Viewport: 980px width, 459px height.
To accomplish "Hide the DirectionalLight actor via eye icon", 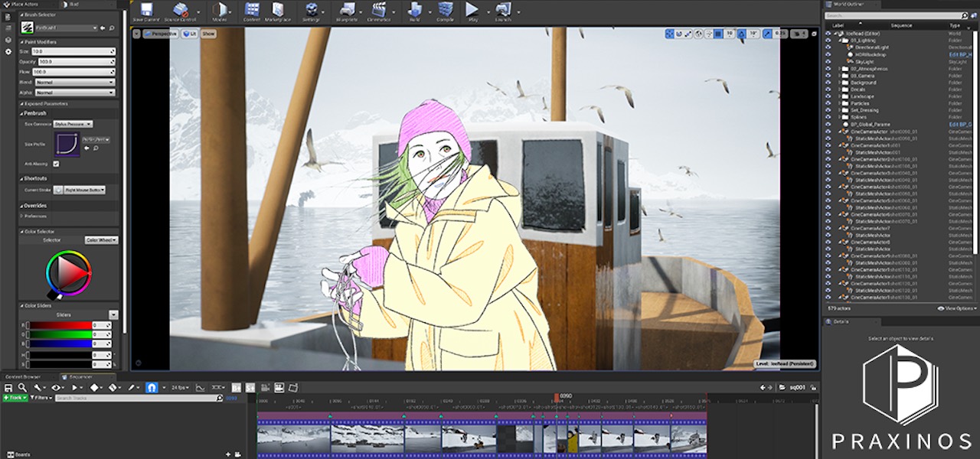I will (828, 47).
